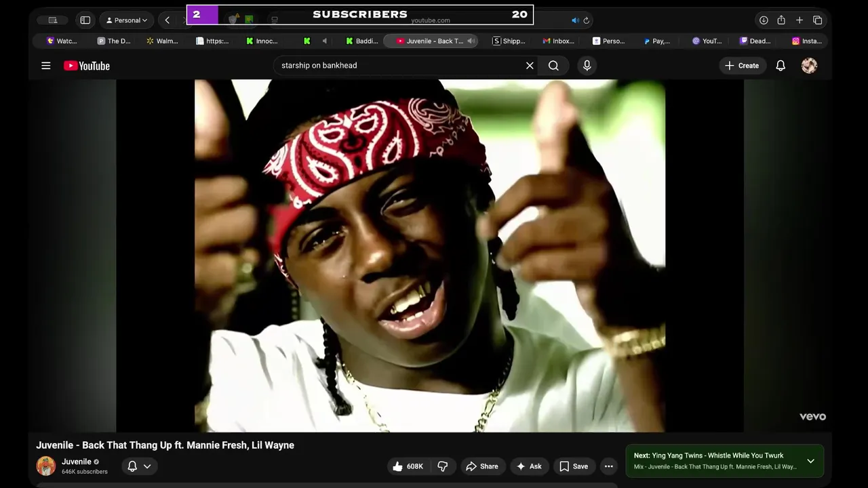Switch to the Perso... tab
The image size is (868, 488).
coord(609,41)
